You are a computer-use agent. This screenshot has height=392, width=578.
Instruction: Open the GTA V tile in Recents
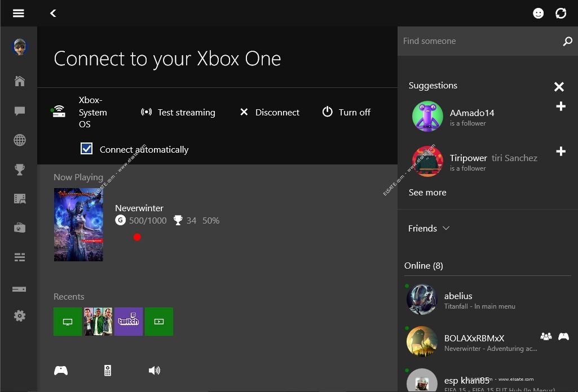click(98, 322)
